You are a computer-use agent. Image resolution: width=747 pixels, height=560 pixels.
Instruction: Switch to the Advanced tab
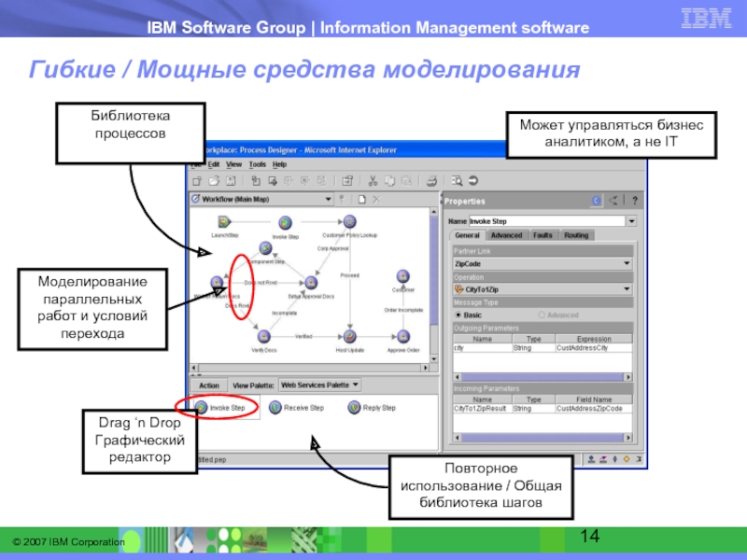[506, 235]
